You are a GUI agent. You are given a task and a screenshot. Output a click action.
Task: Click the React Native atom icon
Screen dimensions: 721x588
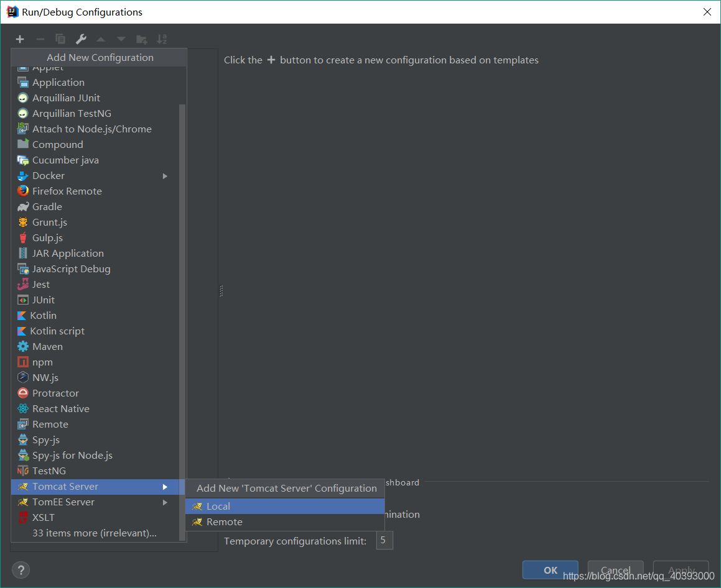[23, 409]
